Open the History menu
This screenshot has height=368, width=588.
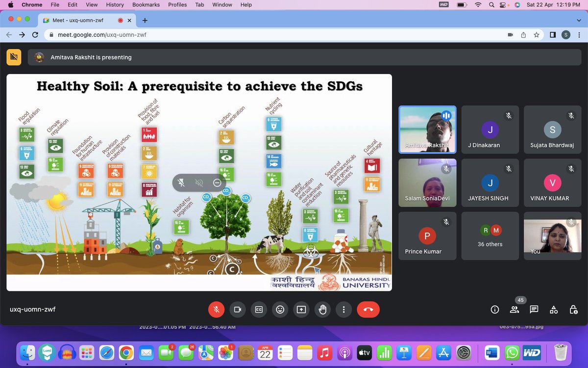(115, 5)
